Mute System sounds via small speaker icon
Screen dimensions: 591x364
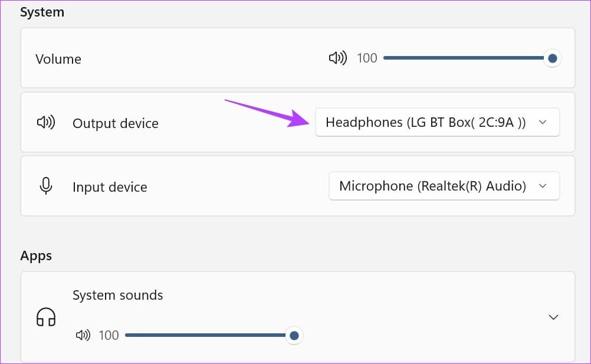83,336
